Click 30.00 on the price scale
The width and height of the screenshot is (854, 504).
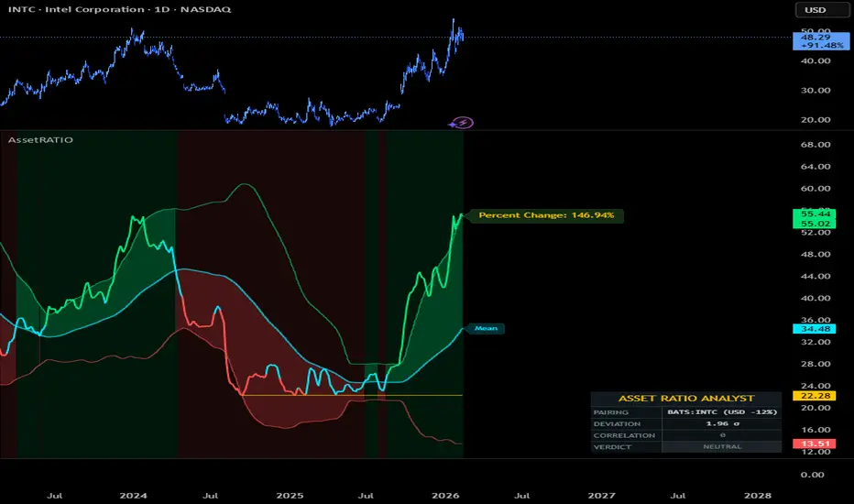click(x=816, y=91)
